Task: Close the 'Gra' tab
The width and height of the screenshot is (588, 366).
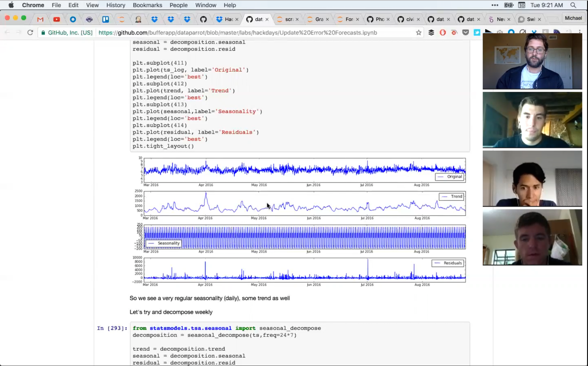Action: pos(327,19)
